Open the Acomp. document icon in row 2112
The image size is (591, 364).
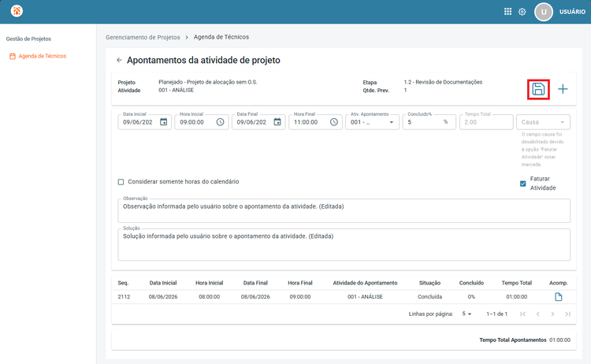point(558,297)
